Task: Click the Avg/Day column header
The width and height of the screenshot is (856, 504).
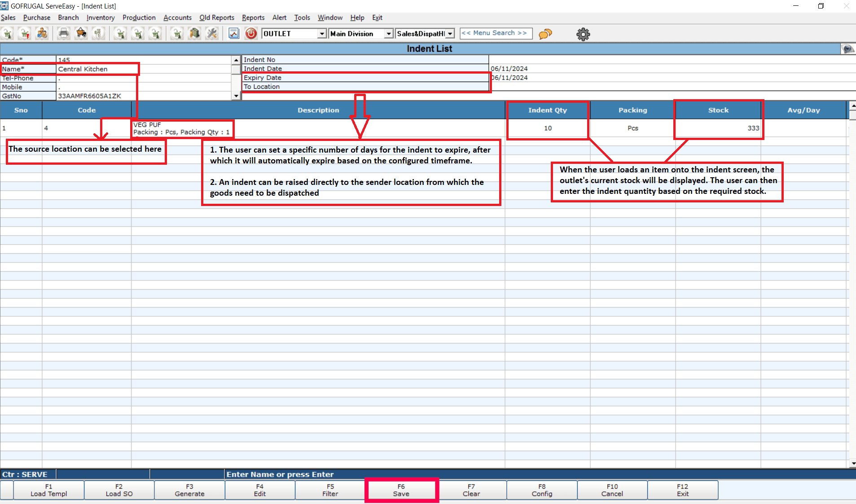Action: (x=803, y=110)
